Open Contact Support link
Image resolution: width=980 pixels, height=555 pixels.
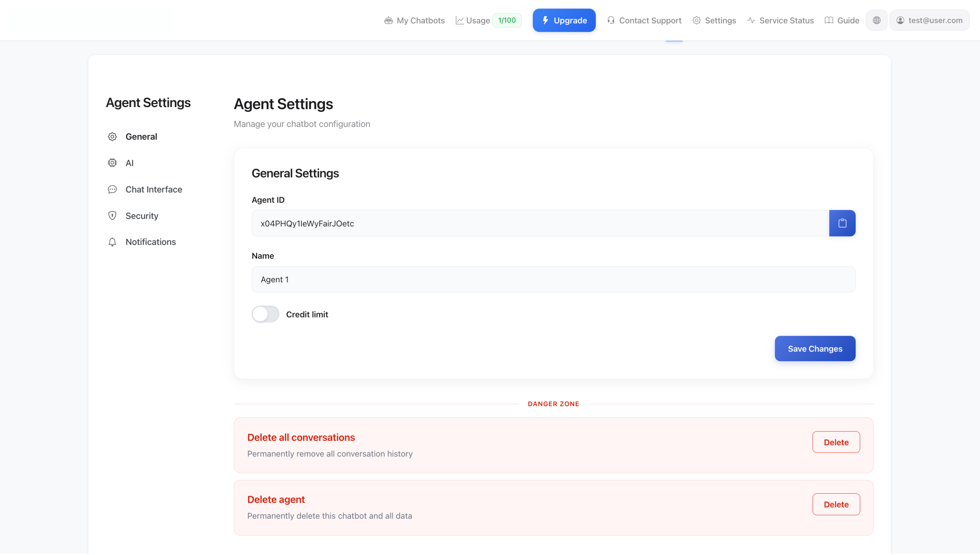(644, 20)
